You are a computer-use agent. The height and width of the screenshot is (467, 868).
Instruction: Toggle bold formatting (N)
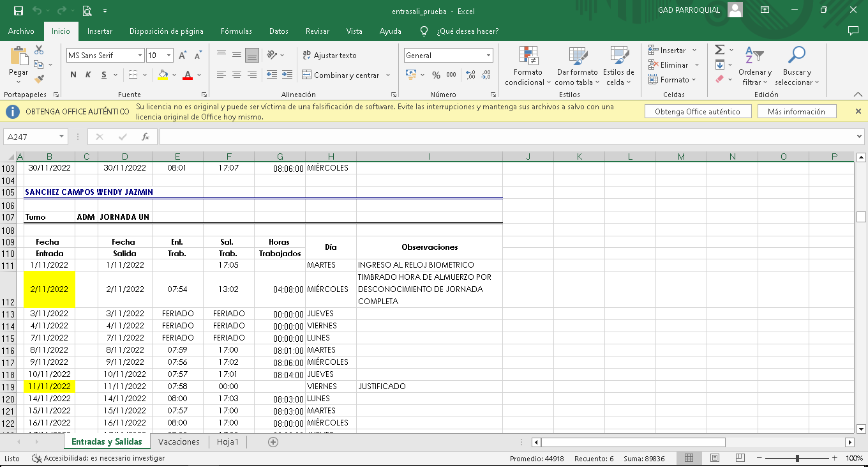click(x=73, y=75)
